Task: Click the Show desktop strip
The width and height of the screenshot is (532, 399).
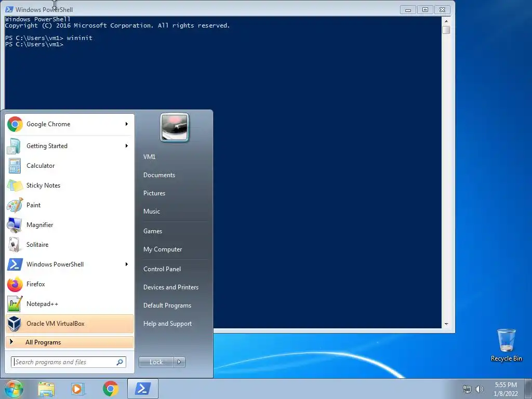Action: pyautogui.click(x=528, y=389)
